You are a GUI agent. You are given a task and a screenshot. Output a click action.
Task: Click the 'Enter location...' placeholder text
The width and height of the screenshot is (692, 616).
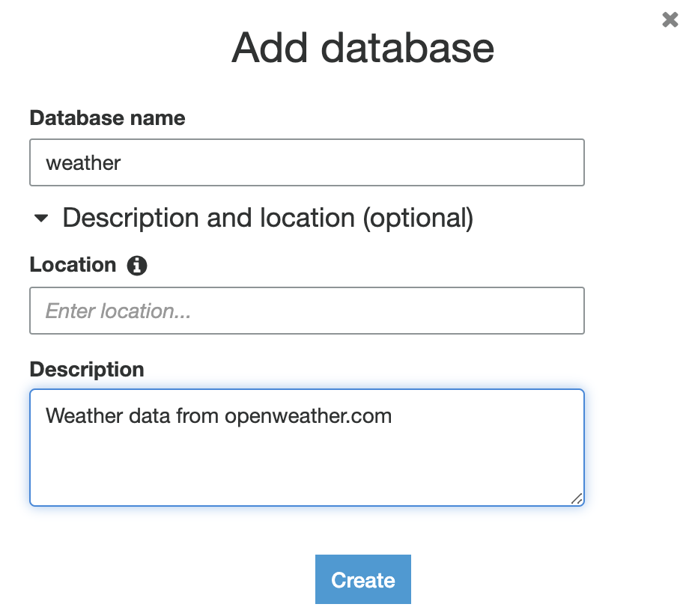[118, 311]
